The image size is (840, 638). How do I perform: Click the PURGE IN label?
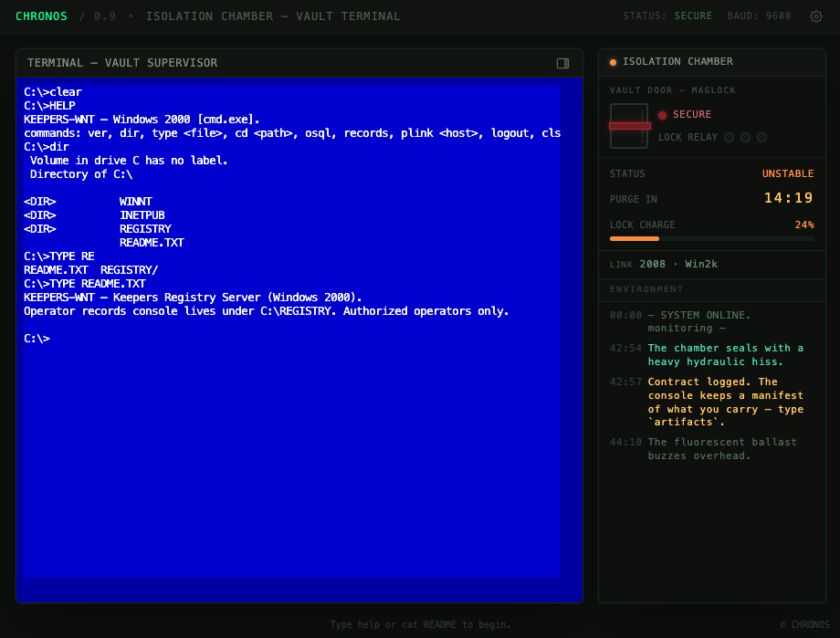pyautogui.click(x=634, y=199)
